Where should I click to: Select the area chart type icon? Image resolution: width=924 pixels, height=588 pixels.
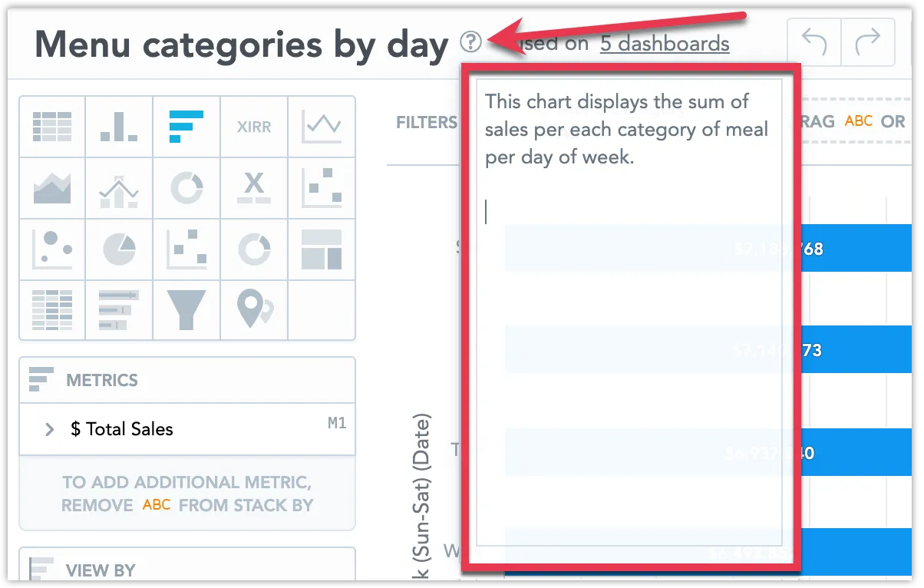51,188
